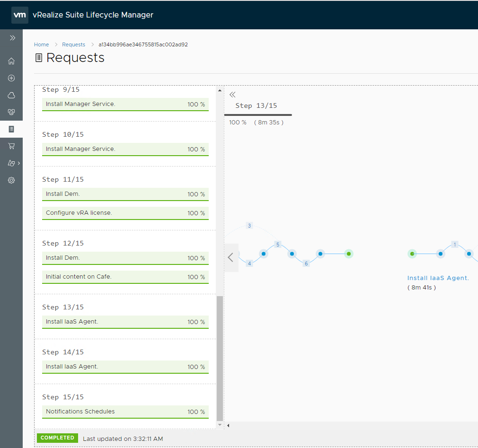The height and width of the screenshot is (448, 478).
Task: Select the Notifications Schedules progress bar
Action: tap(125, 412)
